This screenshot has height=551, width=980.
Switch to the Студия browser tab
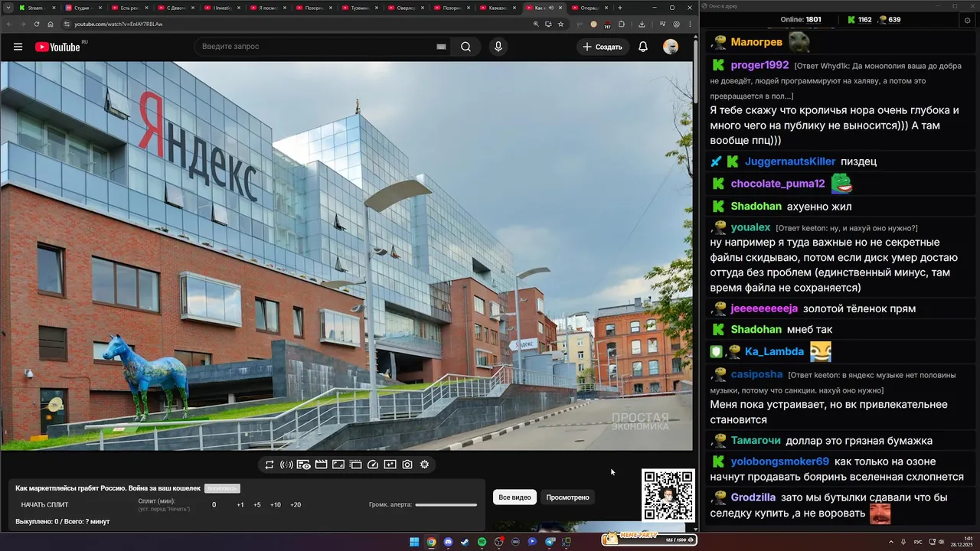coord(82,8)
